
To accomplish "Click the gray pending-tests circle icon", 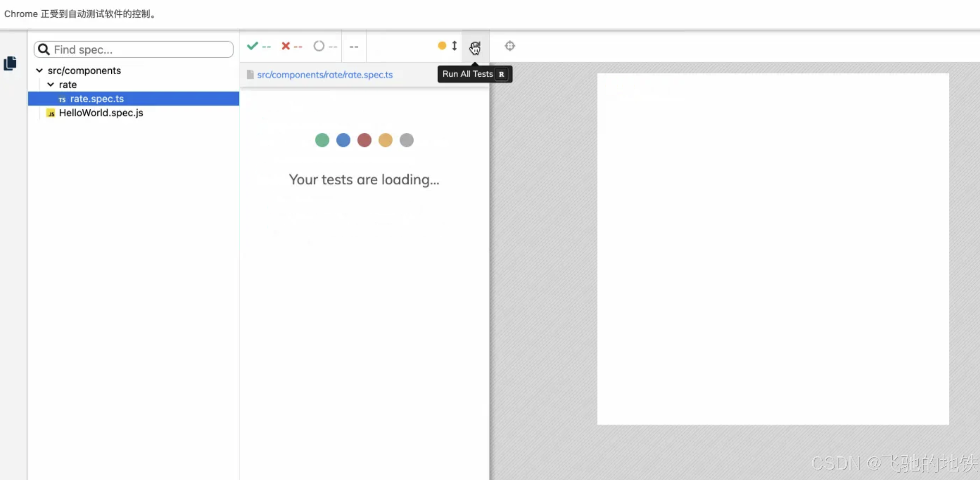I will 318,46.
